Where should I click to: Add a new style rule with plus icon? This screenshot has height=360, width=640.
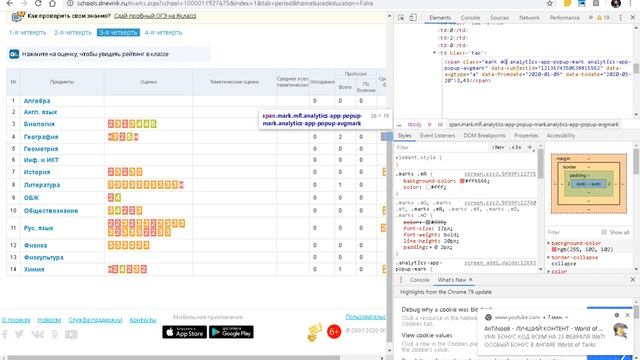click(x=530, y=147)
